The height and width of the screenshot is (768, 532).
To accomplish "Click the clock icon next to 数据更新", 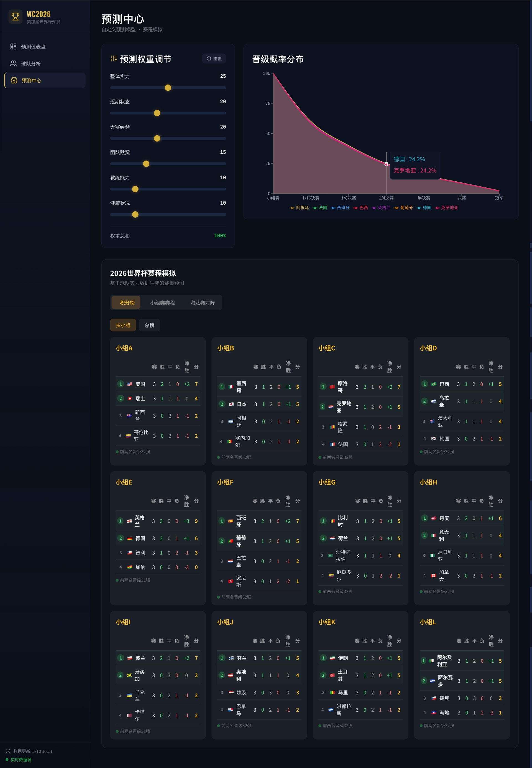I will click(8, 751).
